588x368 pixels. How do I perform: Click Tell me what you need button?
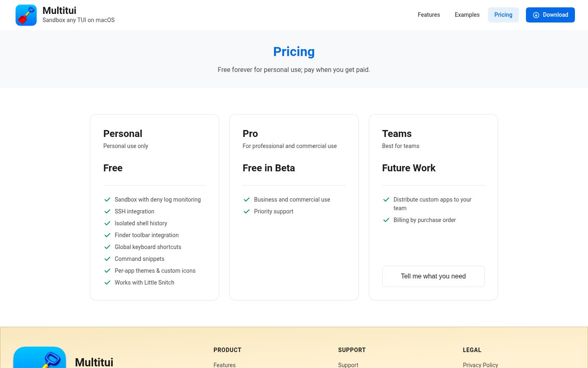[x=433, y=276]
